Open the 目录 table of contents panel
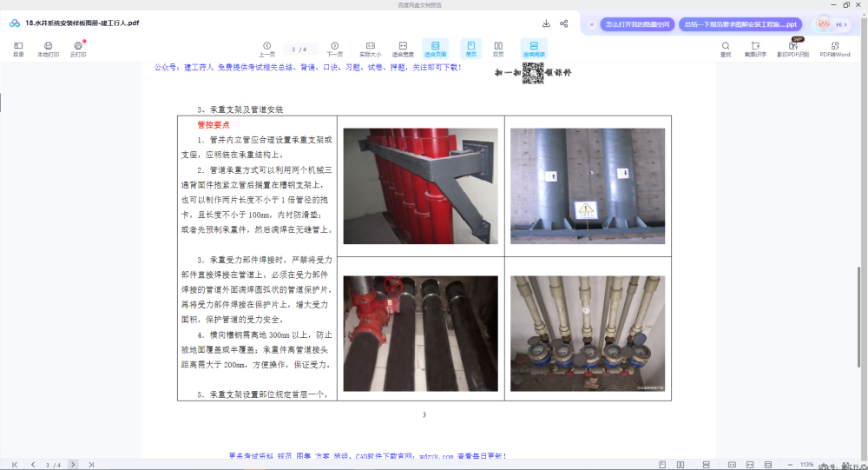Image resolution: width=868 pixels, height=470 pixels. click(18, 49)
